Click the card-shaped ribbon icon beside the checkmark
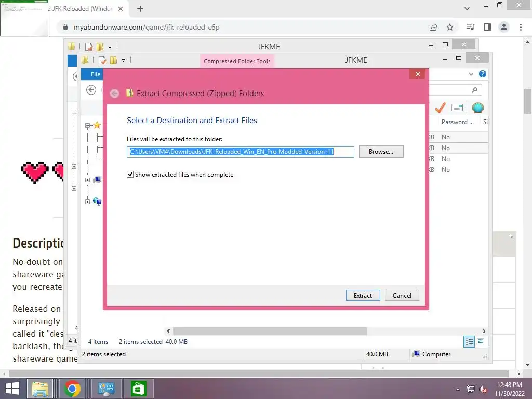 point(457,108)
